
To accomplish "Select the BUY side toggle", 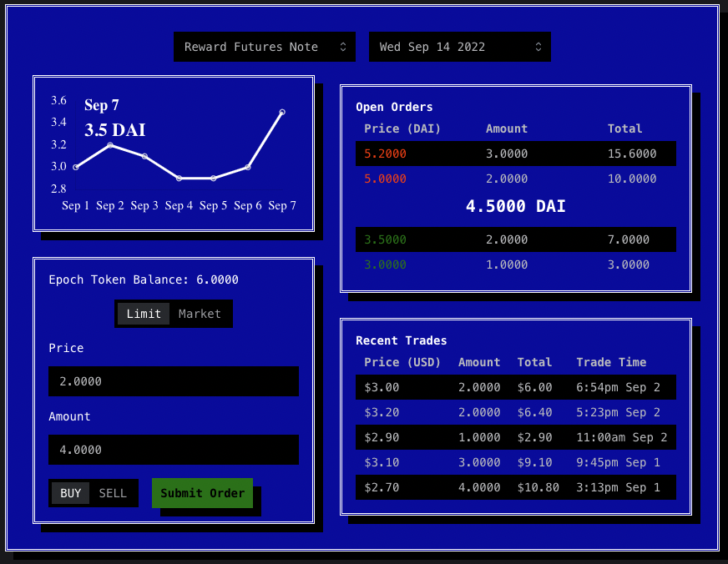I will (71, 493).
